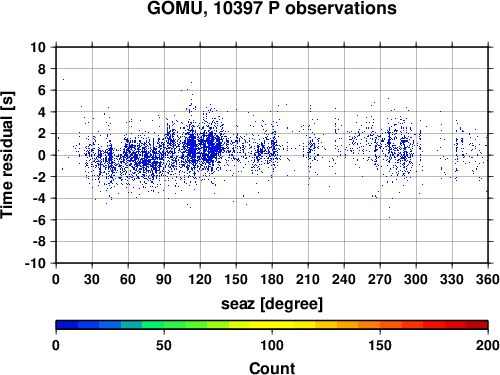The image size is (500, 375).
Task: Select the dark blue end of colorbar
Action: 67,325
